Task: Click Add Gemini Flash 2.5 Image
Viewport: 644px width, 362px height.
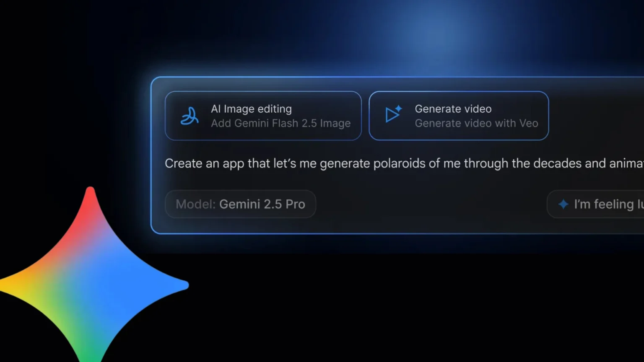Action: (x=280, y=123)
